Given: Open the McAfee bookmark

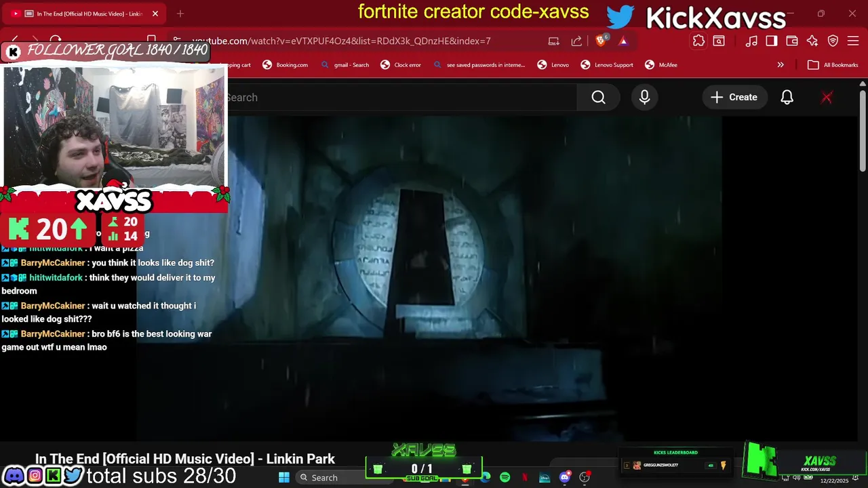Looking at the screenshot, I should coord(661,65).
